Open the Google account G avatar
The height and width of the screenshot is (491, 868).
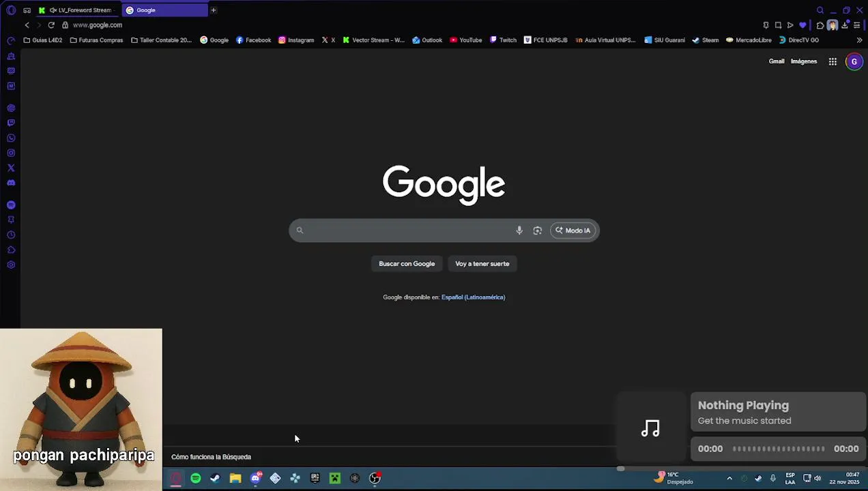(x=854, y=62)
